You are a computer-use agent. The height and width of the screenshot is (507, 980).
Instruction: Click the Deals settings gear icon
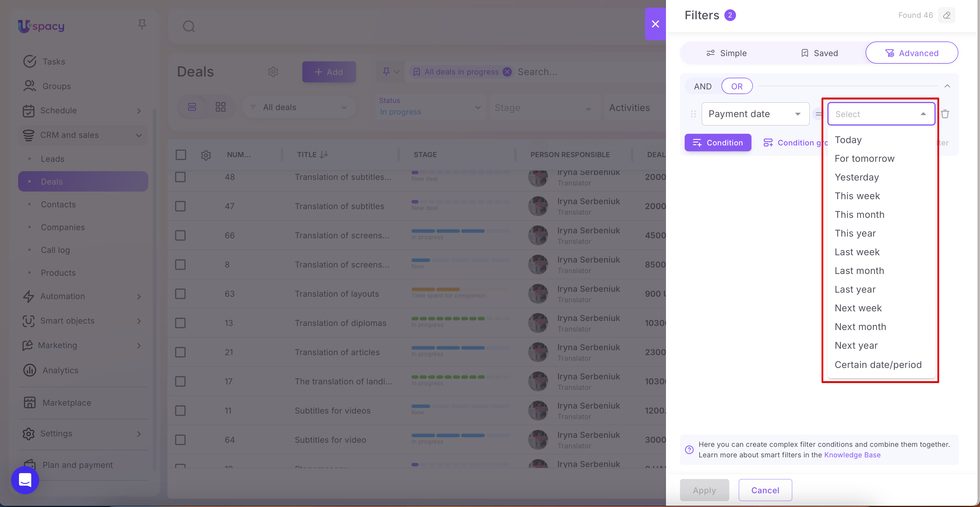pos(273,72)
